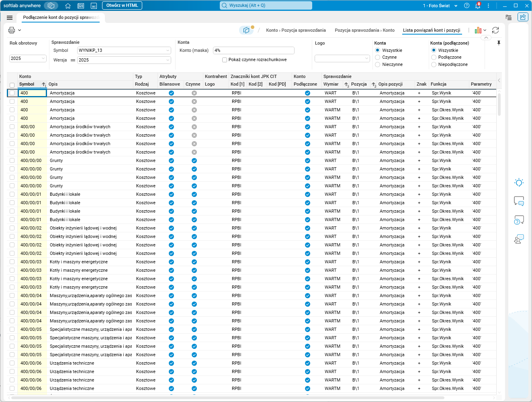Open the hamburger main menu
Viewport: 532px width, 402px height.
click(x=10, y=18)
